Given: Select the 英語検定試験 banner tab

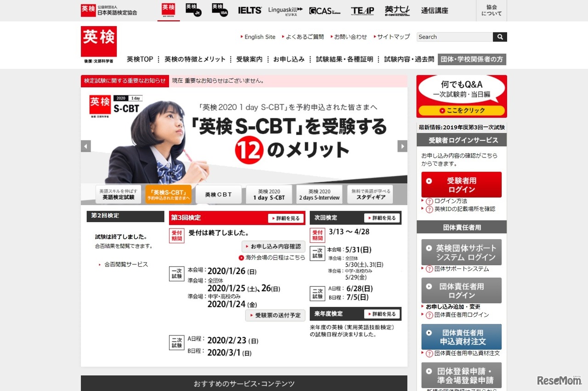Looking at the screenshot, I should pos(119,194).
